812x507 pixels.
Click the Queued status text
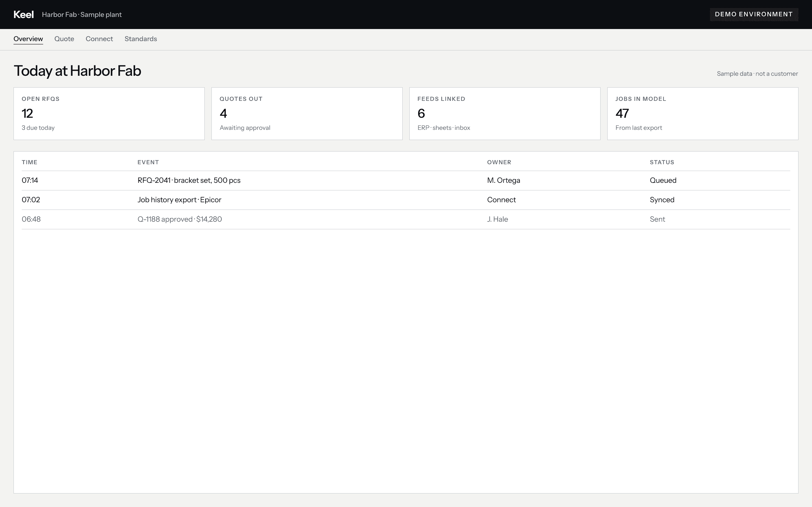663,180
